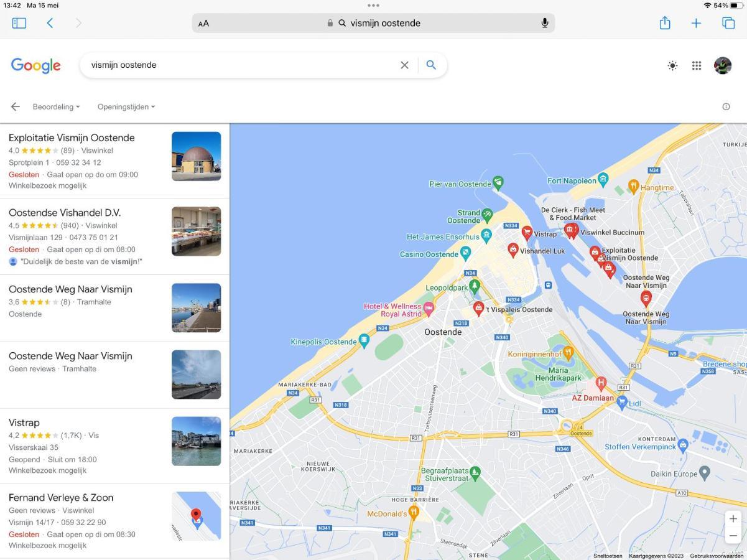Click the Vistrap map pin
The height and width of the screenshot is (560, 747).
tap(527, 233)
